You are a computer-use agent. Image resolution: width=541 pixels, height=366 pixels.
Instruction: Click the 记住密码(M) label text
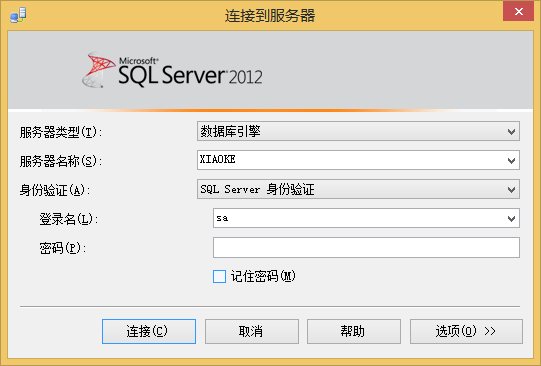[263, 276]
